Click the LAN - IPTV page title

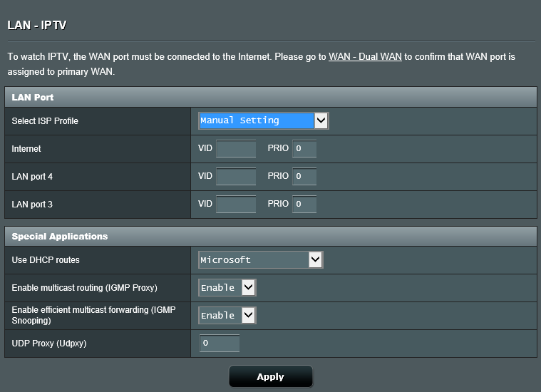37,26
